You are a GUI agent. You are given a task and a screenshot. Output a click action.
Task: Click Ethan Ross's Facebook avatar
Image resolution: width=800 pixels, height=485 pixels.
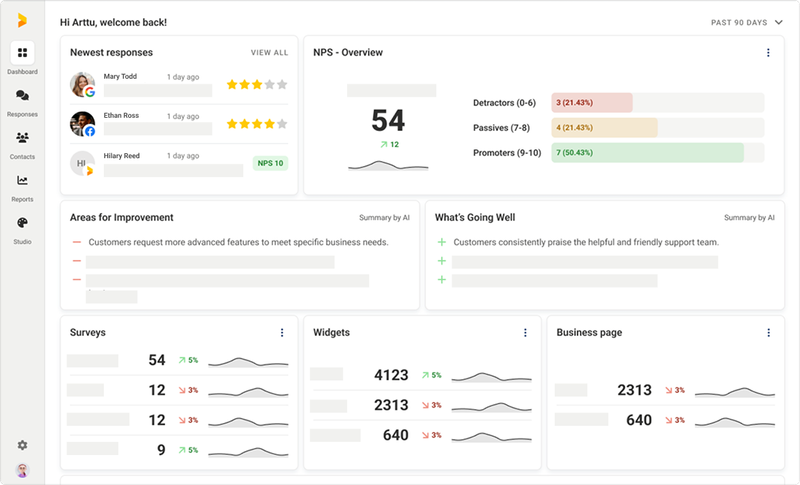click(x=83, y=124)
